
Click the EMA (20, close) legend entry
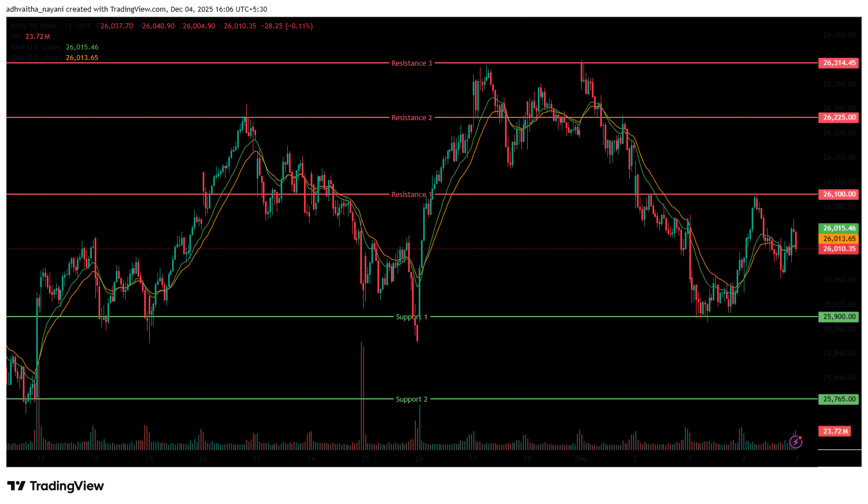(x=36, y=58)
